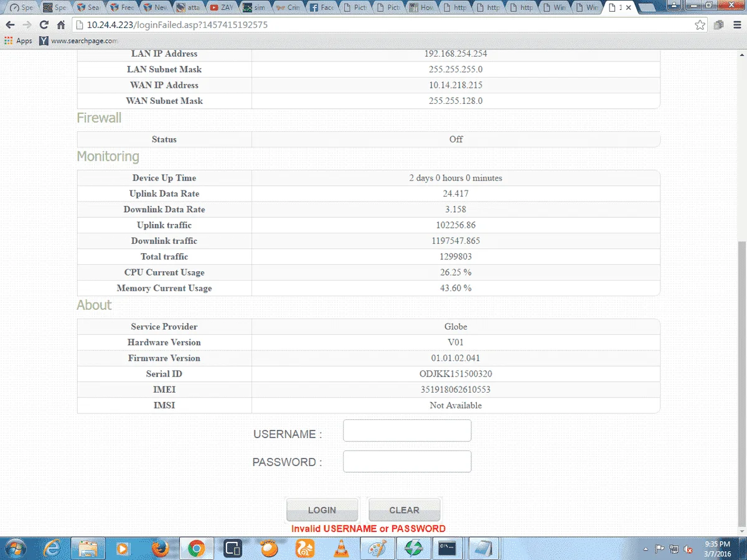
Task: Switch to the 'Crin' tab
Action: (289, 8)
